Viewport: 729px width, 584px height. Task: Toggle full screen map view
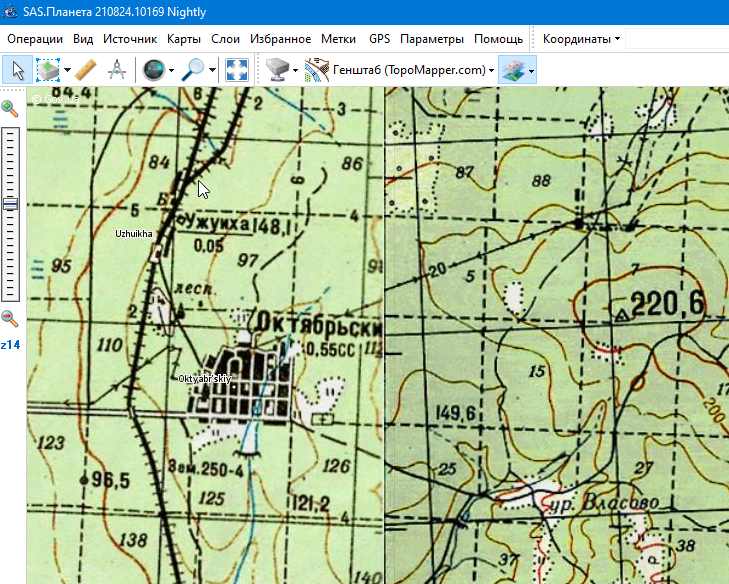(237, 70)
